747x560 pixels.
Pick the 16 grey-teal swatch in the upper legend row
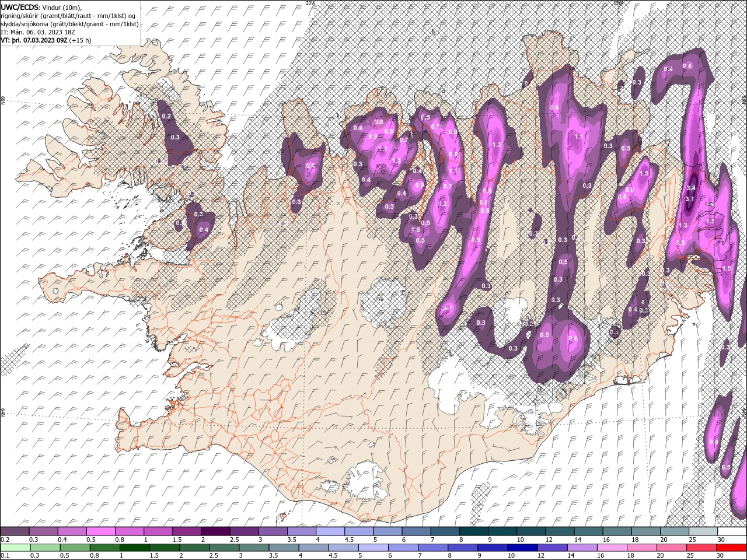pos(617,531)
